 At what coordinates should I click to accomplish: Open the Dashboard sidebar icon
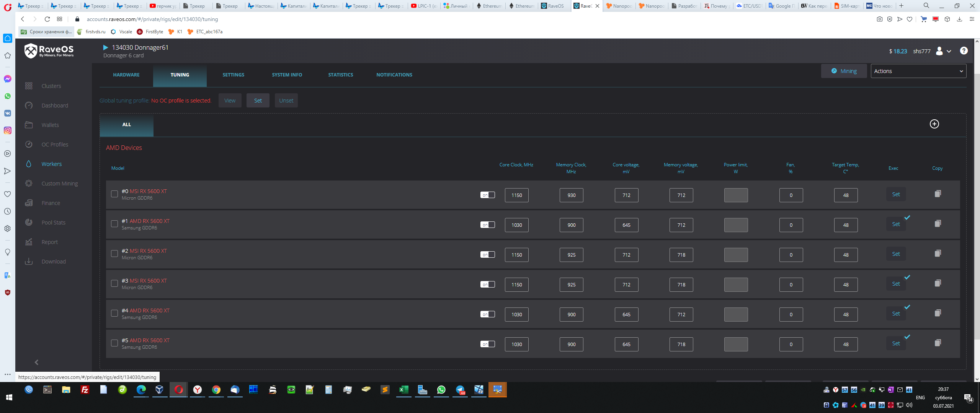(x=29, y=106)
